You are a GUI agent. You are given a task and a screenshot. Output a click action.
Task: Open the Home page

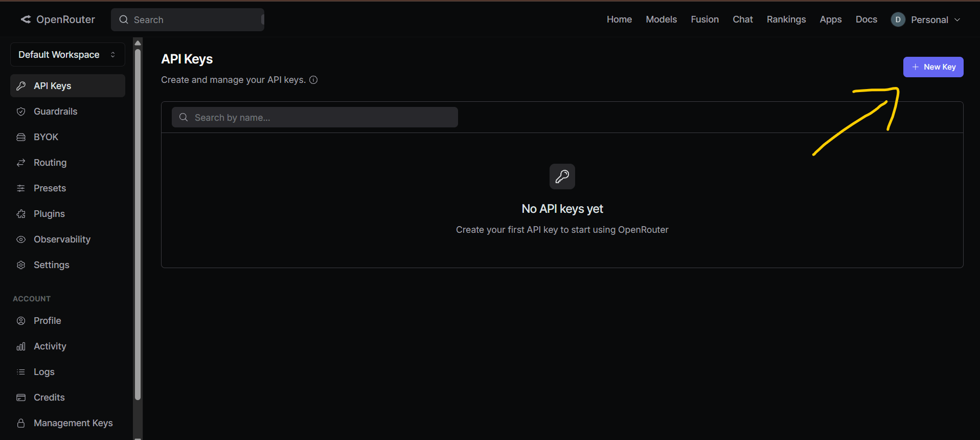click(x=619, y=19)
